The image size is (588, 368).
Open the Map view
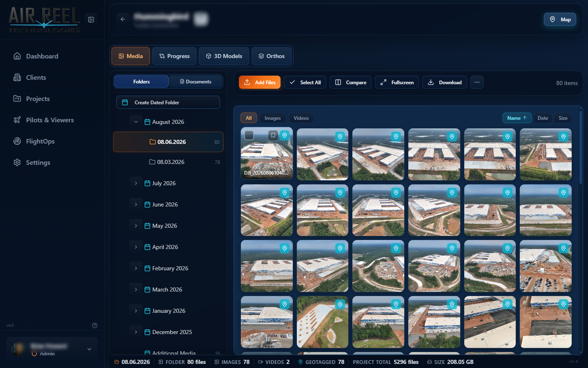pos(560,19)
